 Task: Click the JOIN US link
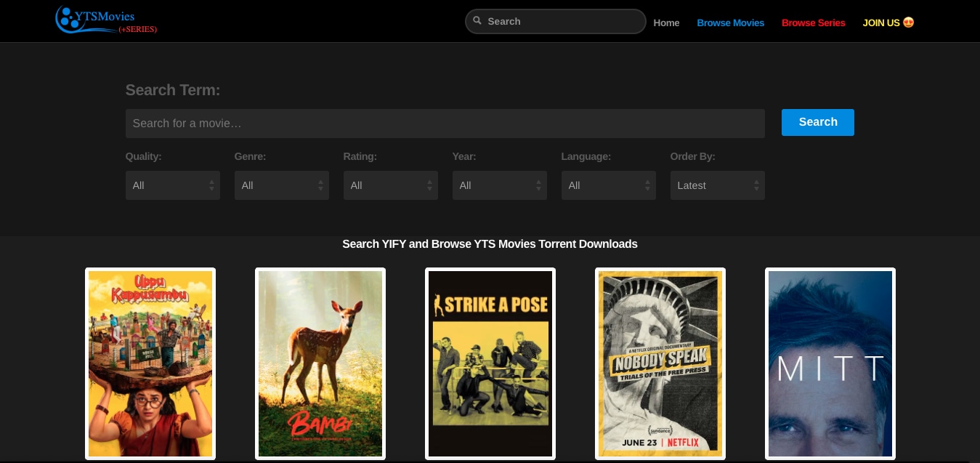[888, 23]
